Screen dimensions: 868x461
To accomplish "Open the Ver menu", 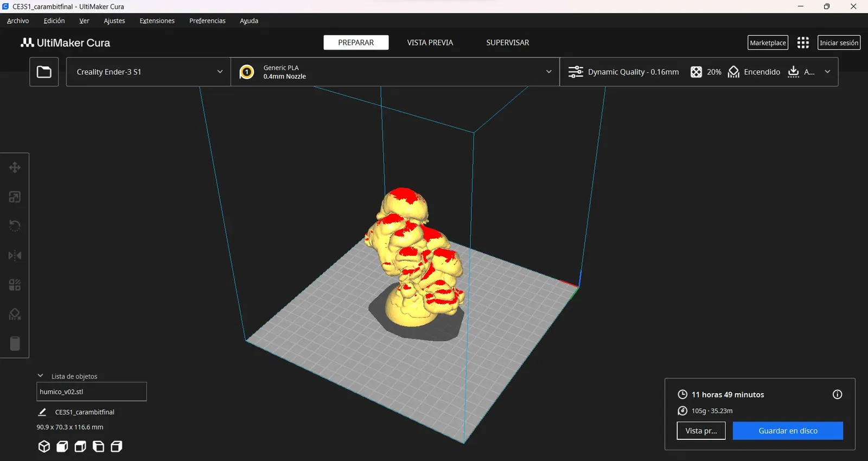I will coord(84,21).
